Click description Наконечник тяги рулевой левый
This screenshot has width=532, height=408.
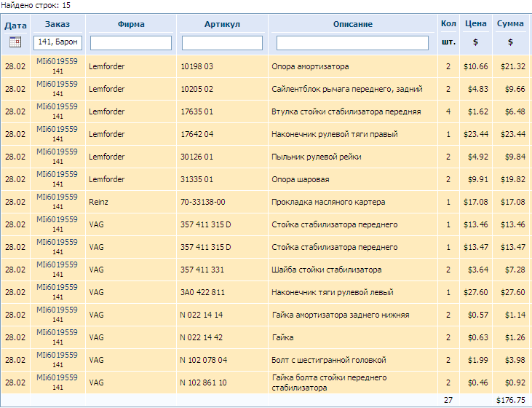(332, 292)
